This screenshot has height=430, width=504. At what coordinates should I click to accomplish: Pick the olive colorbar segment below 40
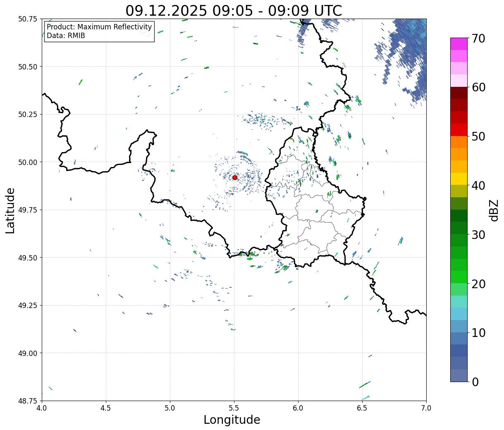pos(459,191)
